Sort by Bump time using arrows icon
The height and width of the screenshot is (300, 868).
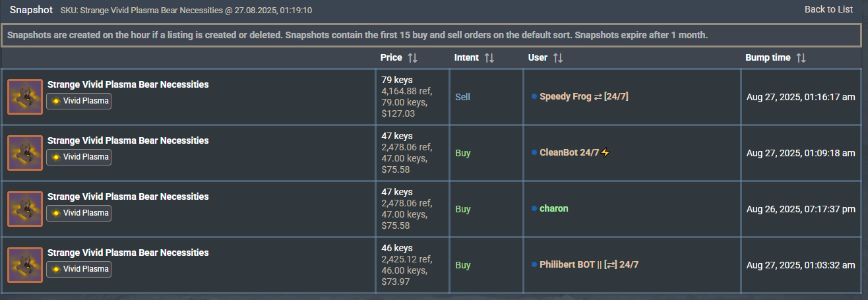[x=801, y=58]
